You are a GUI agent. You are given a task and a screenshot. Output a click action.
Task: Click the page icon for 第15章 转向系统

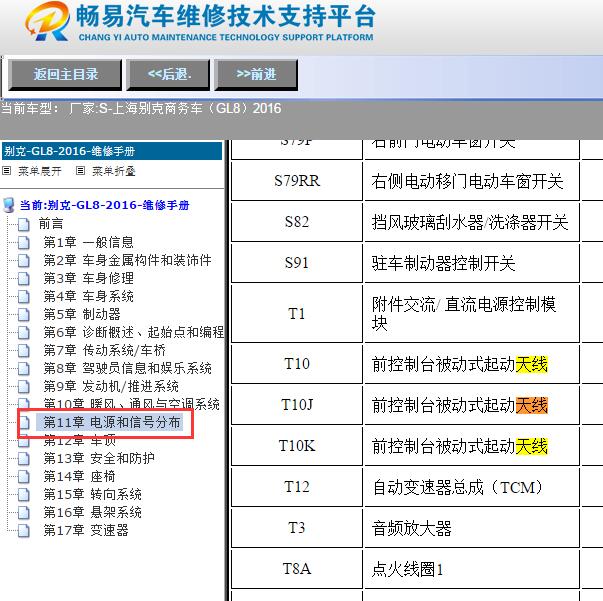[x=23, y=494]
